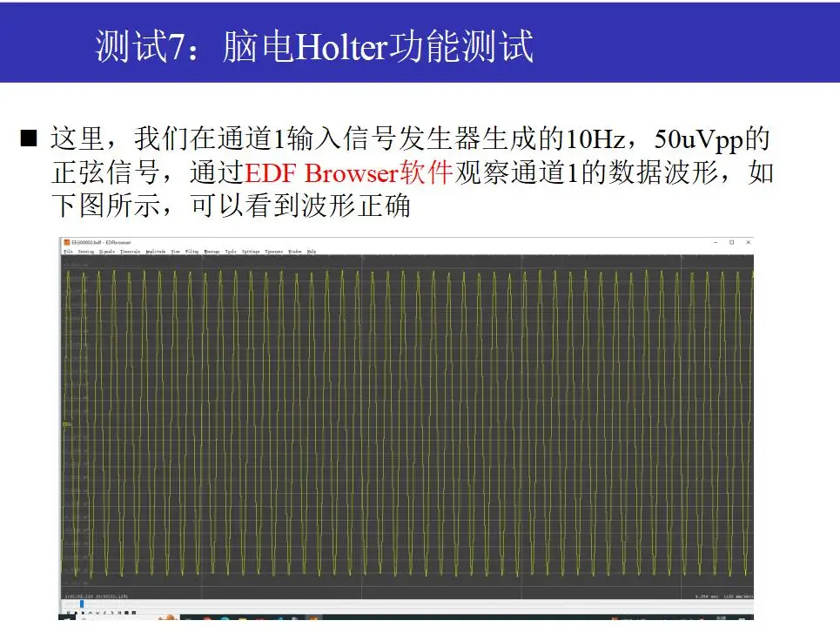Click the red EDF Browser软件 text
The width and height of the screenshot is (840, 634).
[x=348, y=172]
